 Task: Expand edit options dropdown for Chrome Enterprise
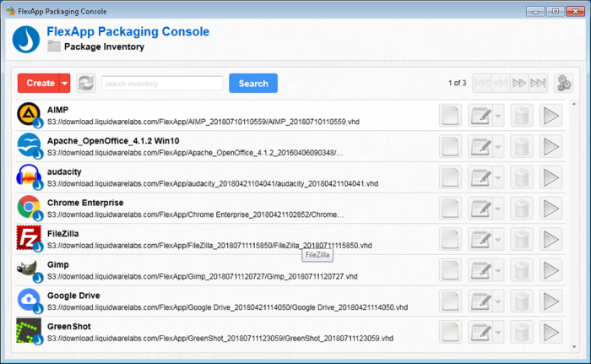(498, 209)
